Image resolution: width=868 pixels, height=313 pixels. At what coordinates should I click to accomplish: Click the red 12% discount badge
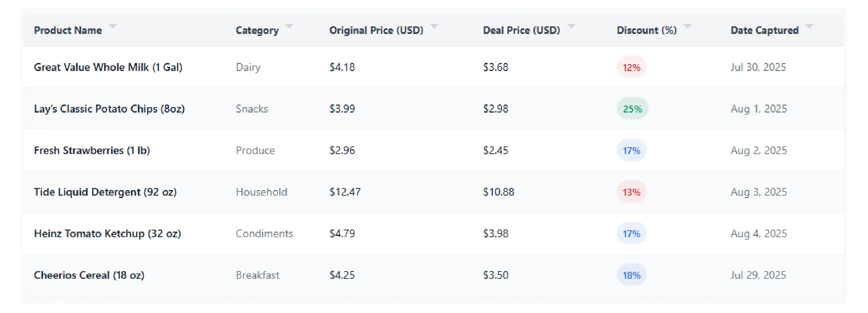tap(631, 67)
